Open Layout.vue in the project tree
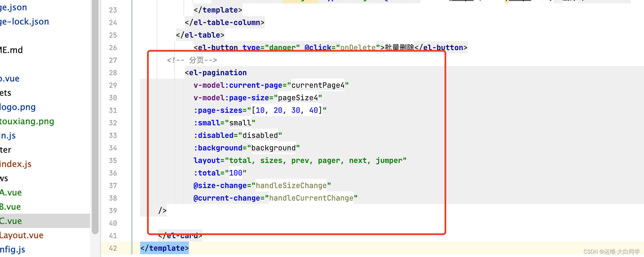This screenshot has height=257, width=644. (x=22, y=235)
